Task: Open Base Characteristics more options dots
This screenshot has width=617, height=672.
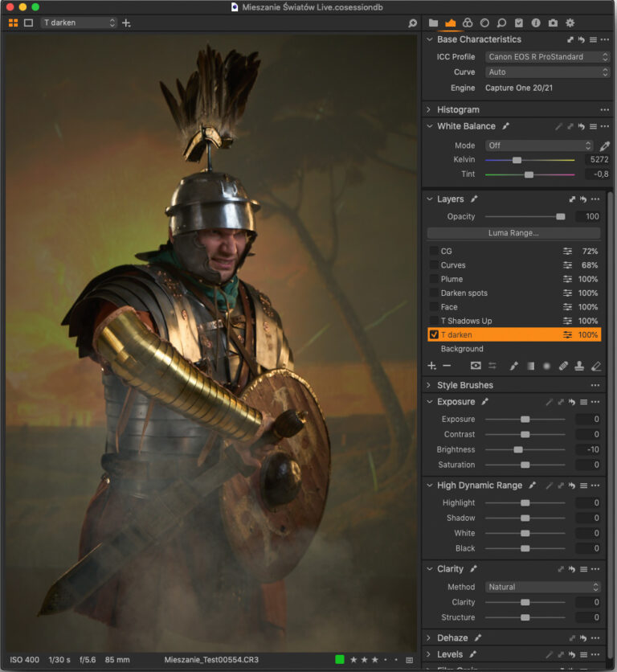Action: click(x=605, y=40)
